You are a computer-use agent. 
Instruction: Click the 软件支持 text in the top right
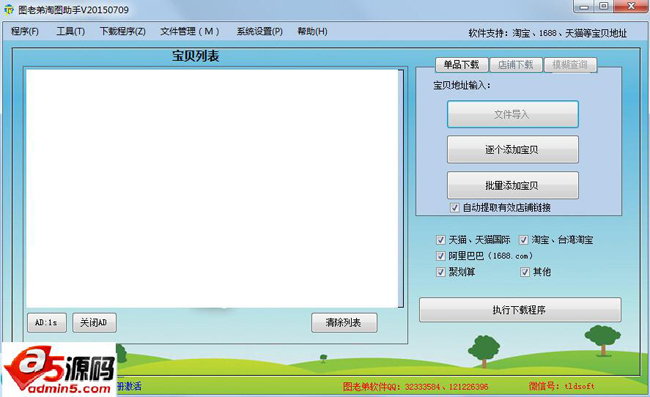pyautogui.click(x=547, y=33)
